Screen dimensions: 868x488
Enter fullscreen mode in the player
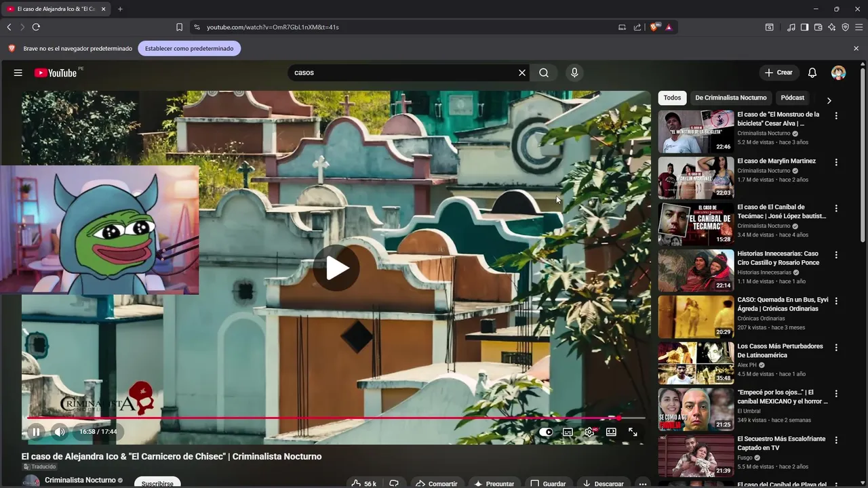coord(633,432)
